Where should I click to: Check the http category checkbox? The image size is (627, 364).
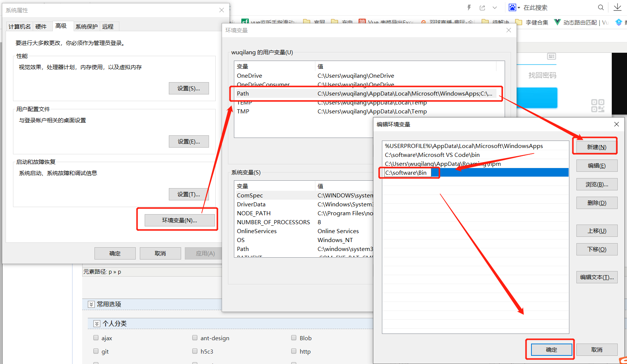[294, 351]
